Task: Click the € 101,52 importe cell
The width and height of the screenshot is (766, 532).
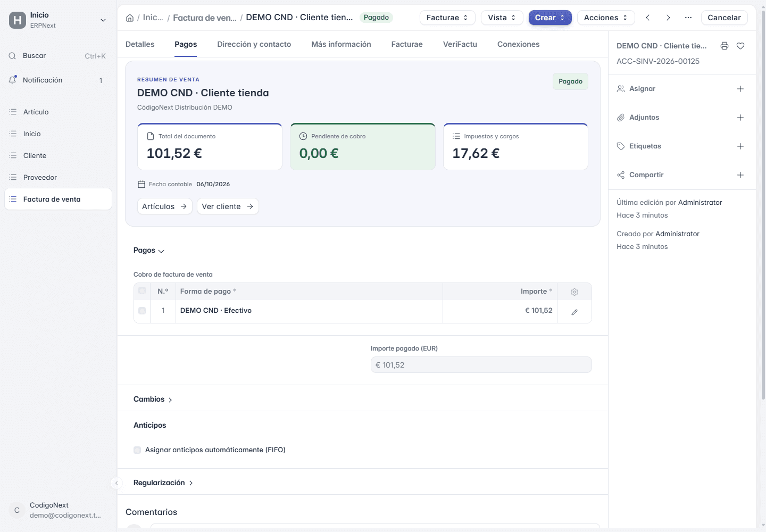Action: click(500, 311)
